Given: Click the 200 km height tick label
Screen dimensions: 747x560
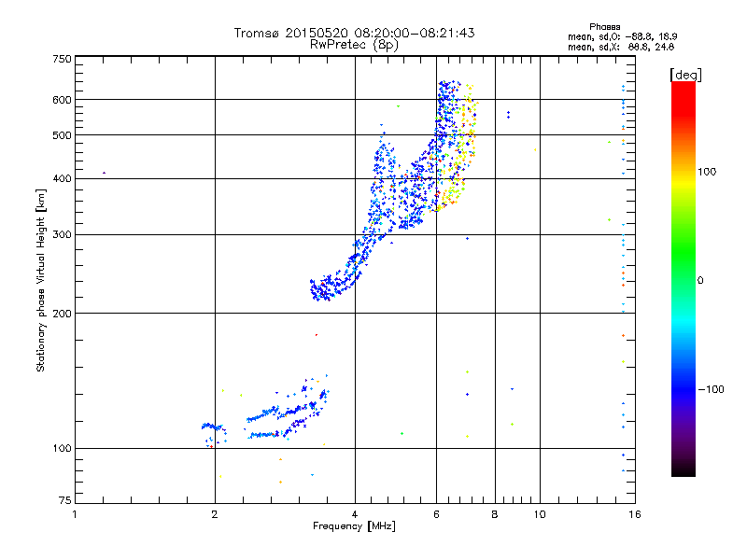Looking at the screenshot, I should 62,314.
